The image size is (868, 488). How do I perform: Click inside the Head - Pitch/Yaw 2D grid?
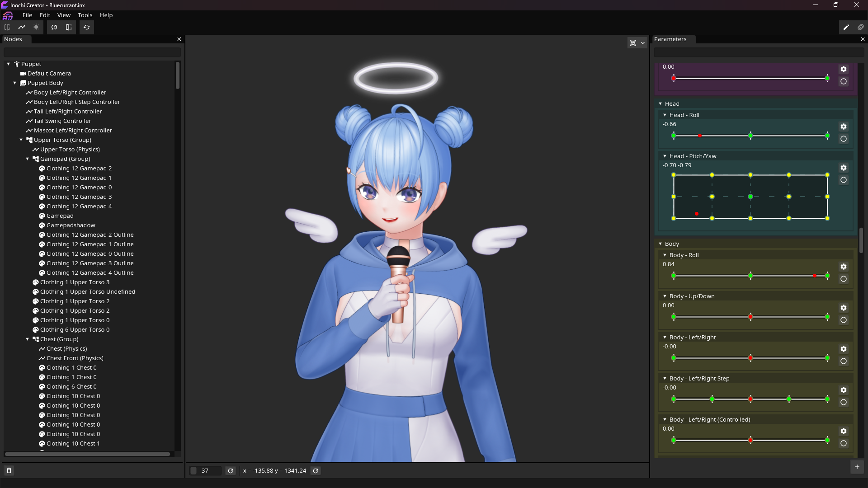(x=750, y=197)
